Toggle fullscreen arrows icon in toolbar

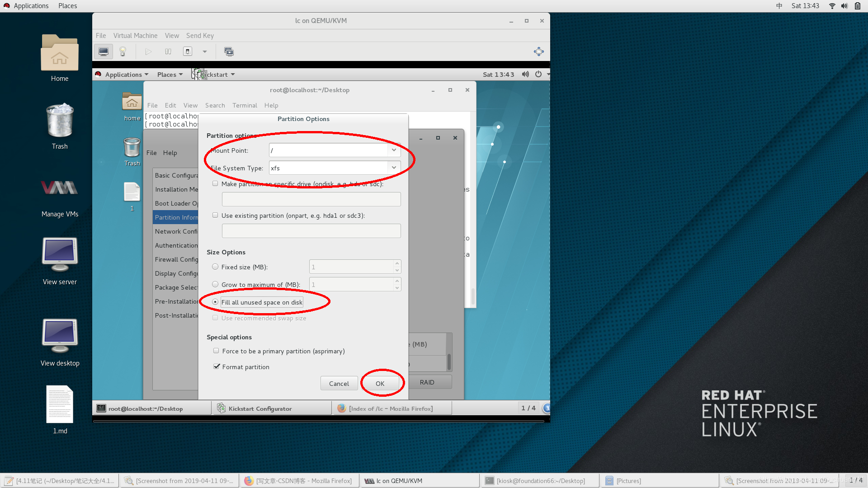pos(538,52)
